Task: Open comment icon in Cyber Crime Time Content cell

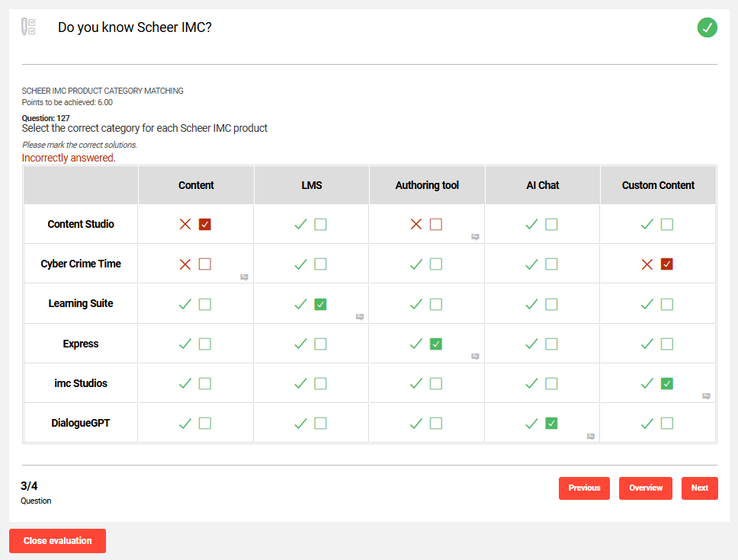Action: [x=244, y=277]
